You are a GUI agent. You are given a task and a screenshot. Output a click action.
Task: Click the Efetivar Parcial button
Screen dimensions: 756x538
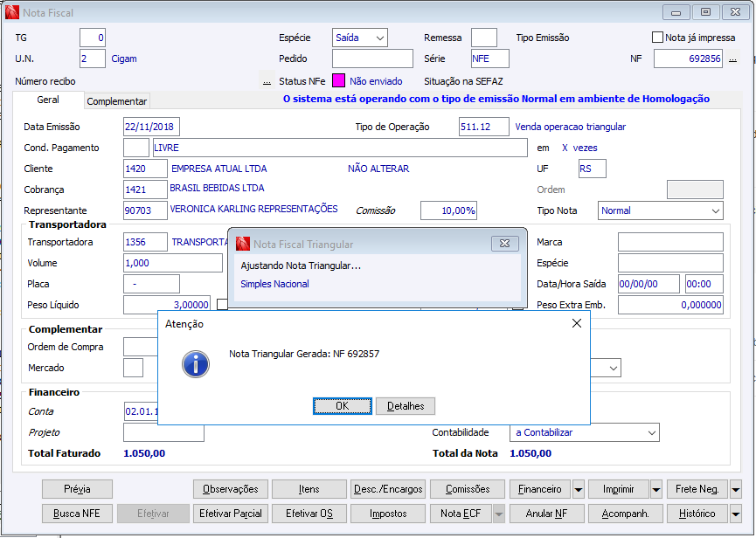[231, 514]
